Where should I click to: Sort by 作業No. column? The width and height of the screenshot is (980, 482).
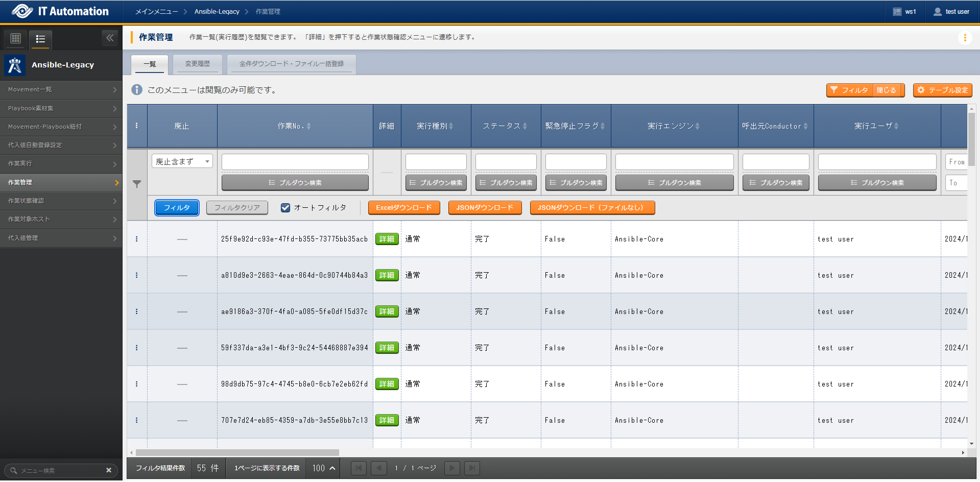308,126
